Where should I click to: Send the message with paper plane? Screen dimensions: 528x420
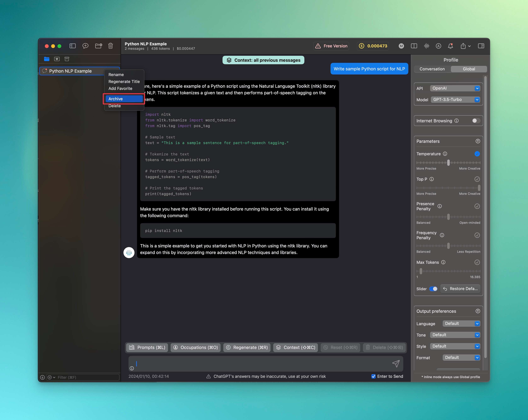[x=396, y=363]
